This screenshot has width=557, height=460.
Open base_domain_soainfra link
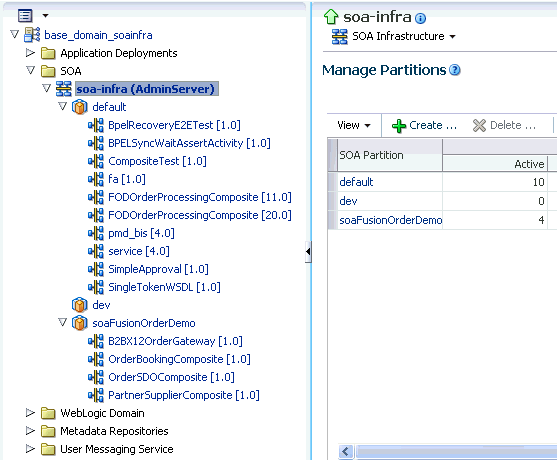(98, 35)
